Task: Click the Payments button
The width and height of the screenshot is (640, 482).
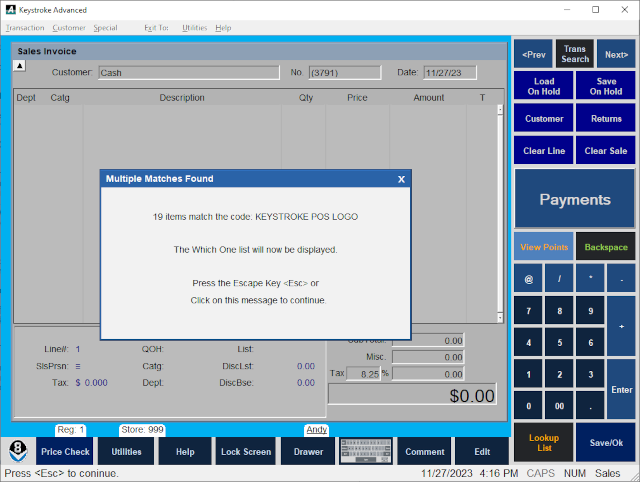Action: click(575, 199)
